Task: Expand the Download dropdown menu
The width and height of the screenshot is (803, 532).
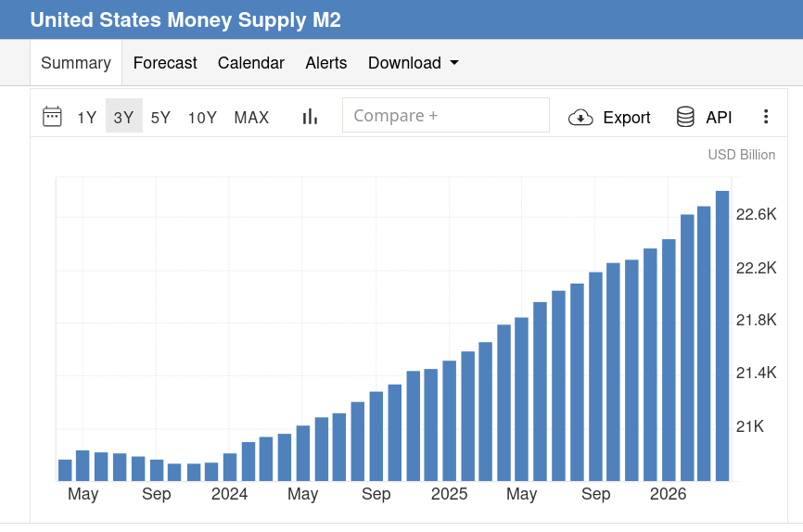Action: (x=414, y=62)
